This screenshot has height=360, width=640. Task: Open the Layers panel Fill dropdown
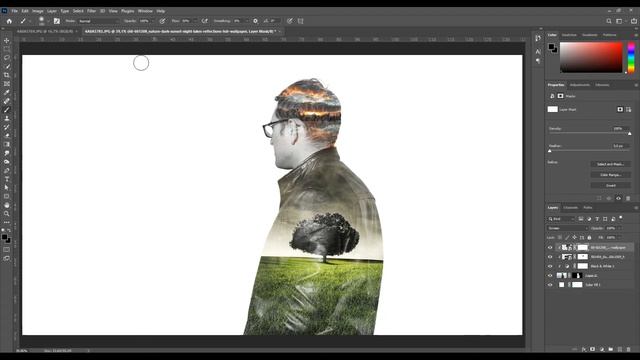(620, 238)
